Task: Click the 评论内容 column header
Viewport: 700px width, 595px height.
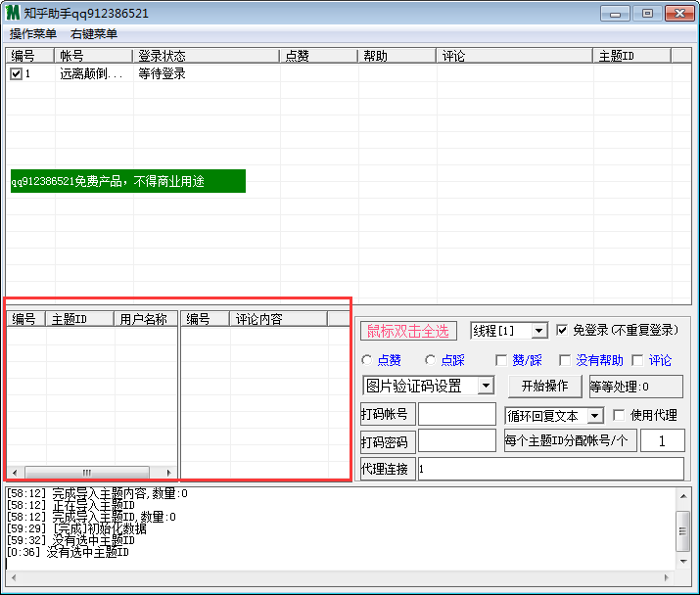Action: point(279,319)
